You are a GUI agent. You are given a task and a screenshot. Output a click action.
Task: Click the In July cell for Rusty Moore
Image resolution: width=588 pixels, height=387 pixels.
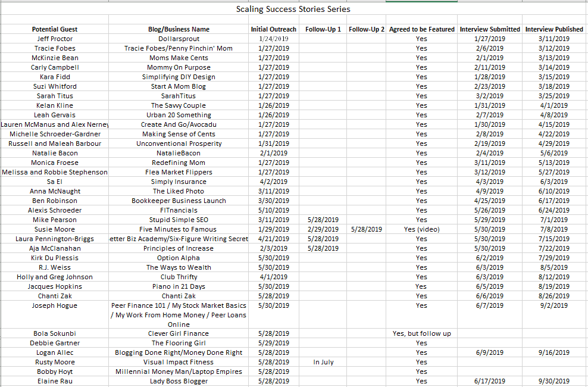[323, 362]
